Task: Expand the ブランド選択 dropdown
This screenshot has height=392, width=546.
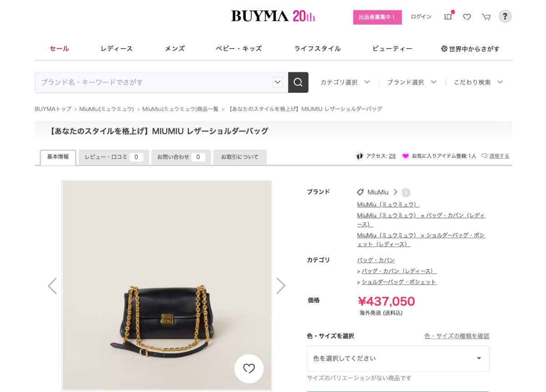Action: 412,82
